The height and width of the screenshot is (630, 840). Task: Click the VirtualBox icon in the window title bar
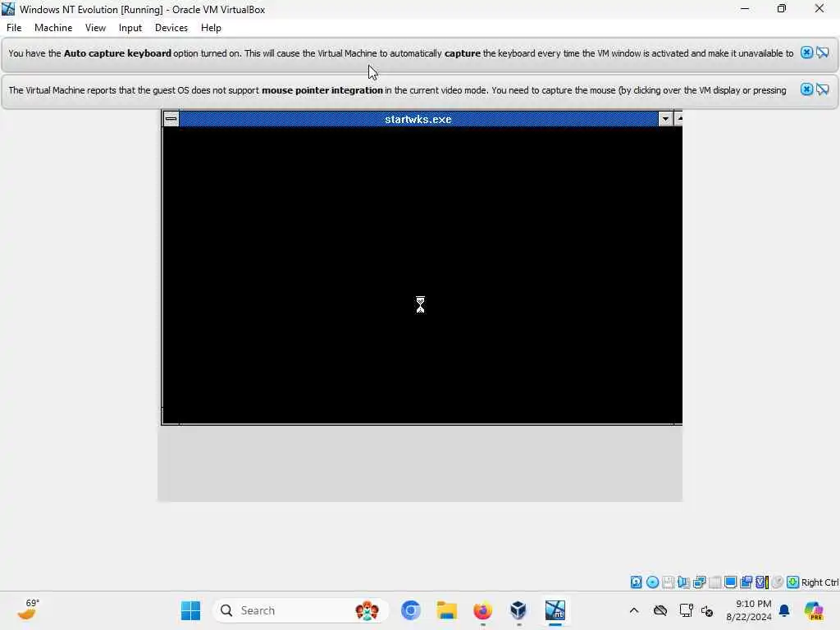pos(8,9)
